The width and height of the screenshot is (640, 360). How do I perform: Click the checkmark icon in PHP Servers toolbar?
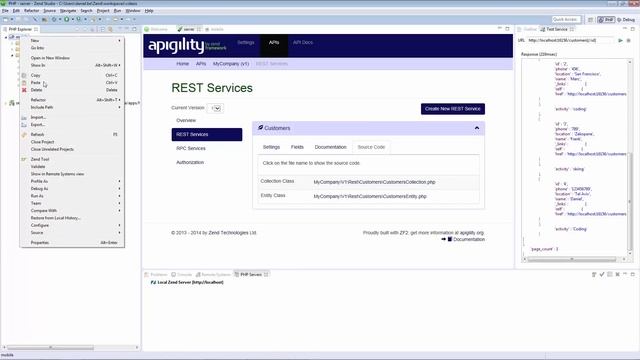(x=602, y=274)
